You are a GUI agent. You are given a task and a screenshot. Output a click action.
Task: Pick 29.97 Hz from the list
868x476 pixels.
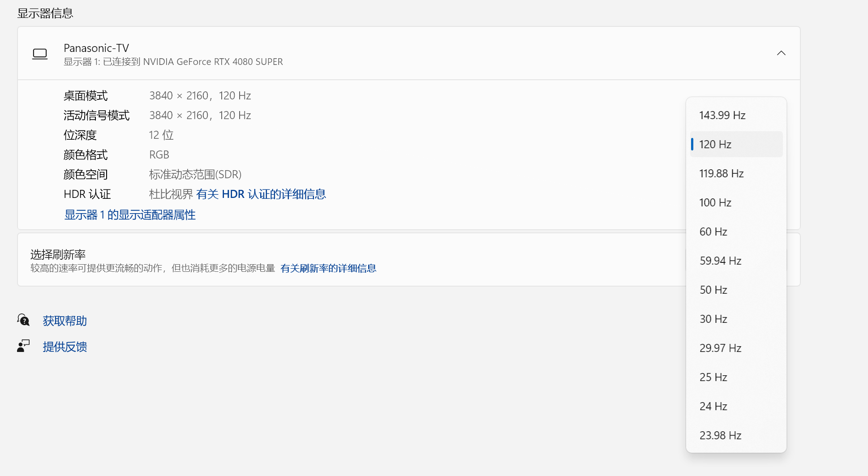[x=720, y=348]
